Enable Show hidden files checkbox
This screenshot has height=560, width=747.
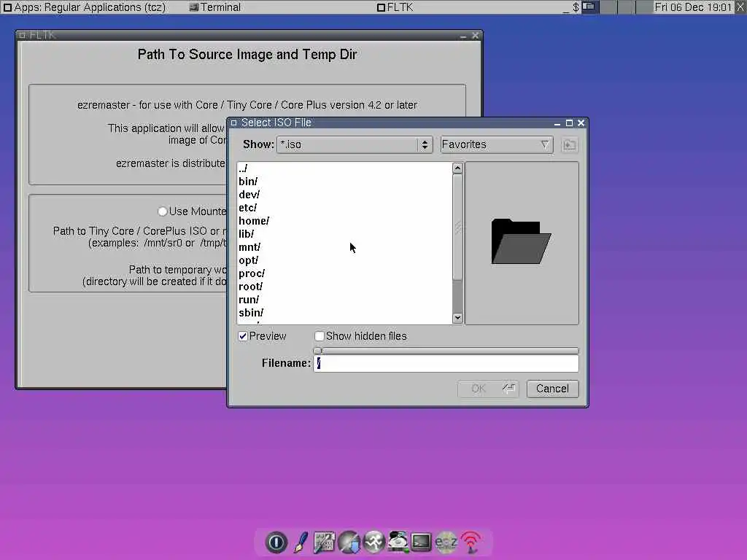click(320, 336)
